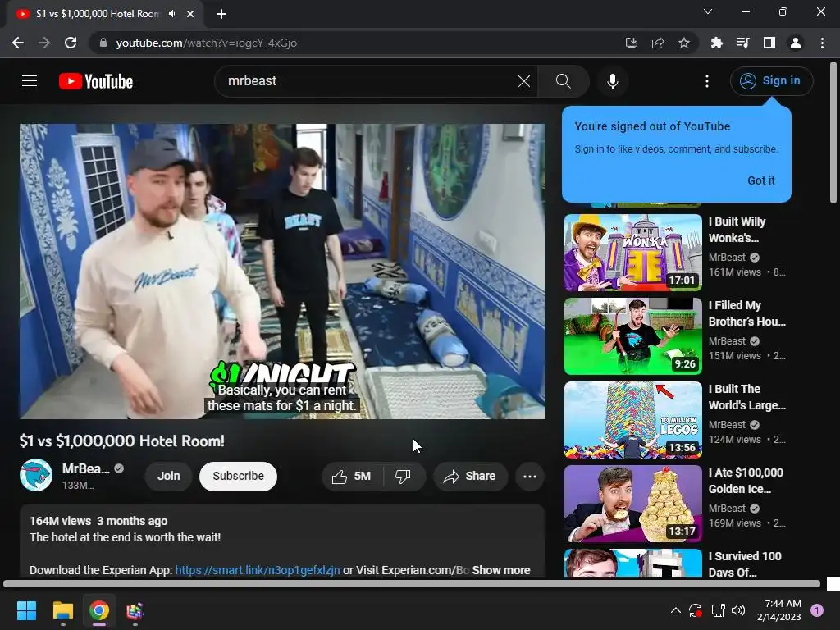This screenshot has width=840, height=630.
Task: Open the Chrome profile icon
Action: [796, 43]
